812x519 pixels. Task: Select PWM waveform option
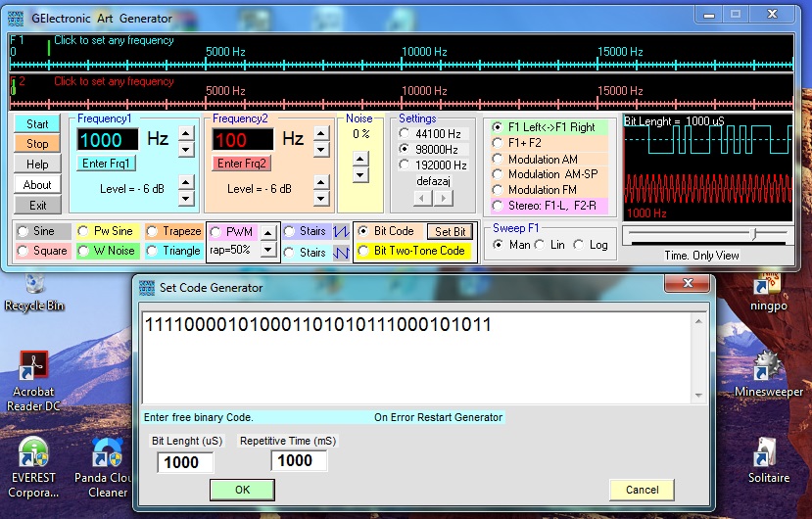pos(232,232)
